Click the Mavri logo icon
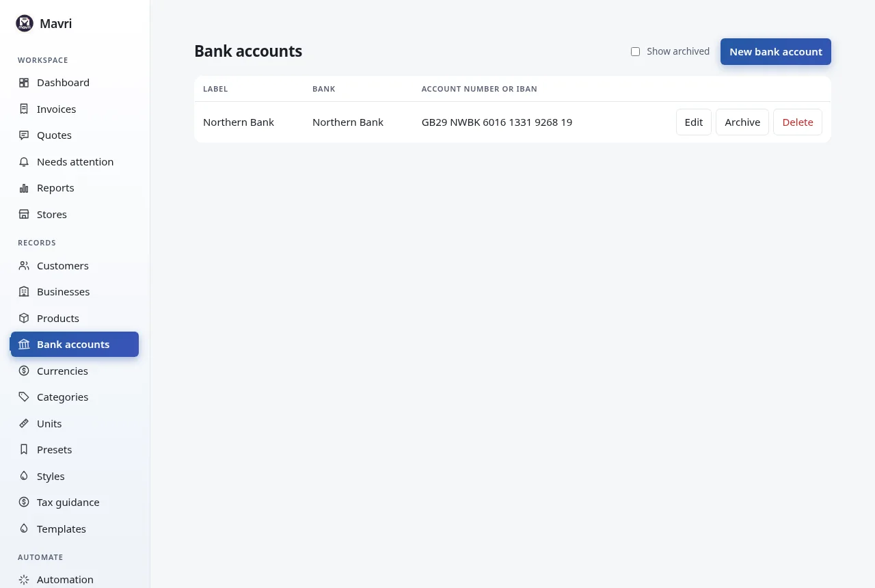Viewport: 875px width, 588px height. pyautogui.click(x=25, y=23)
